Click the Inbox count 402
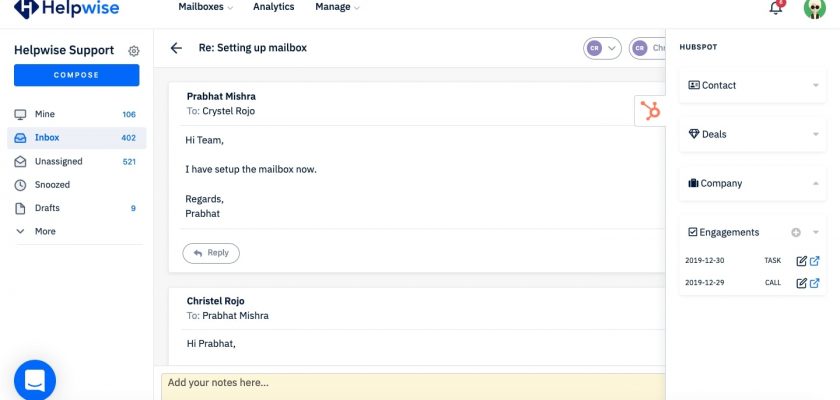 [129, 138]
